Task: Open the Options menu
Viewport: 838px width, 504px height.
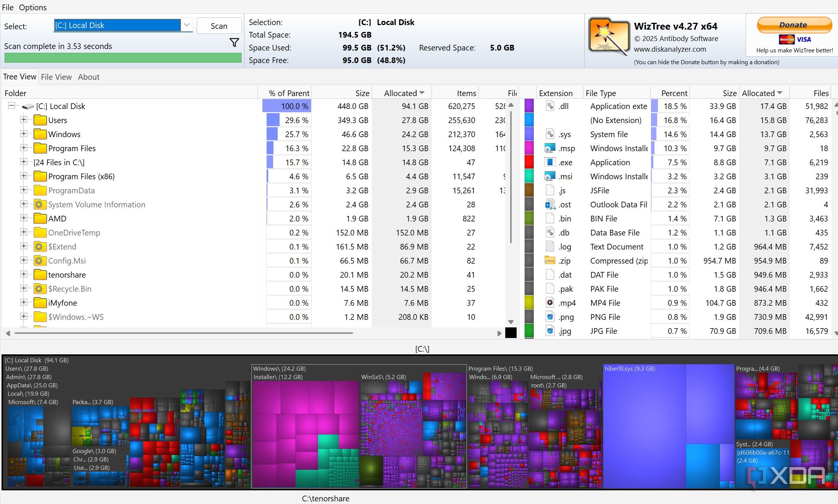Action: (x=33, y=7)
